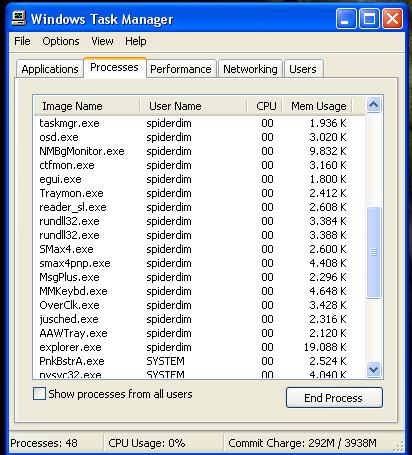This screenshot has height=455, width=412.
Task: Select the PnkBstrA.exe process
Action: (x=199, y=361)
